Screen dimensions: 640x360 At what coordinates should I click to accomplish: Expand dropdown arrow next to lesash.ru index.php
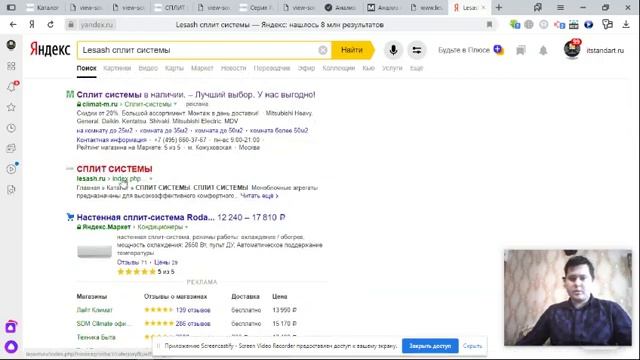click(x=151, y=179)
